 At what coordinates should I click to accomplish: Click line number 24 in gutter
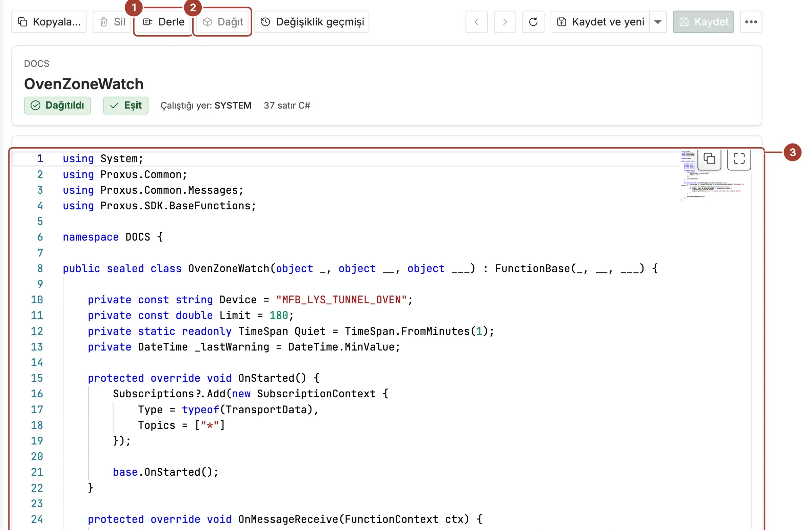click(x=37, y=520)
